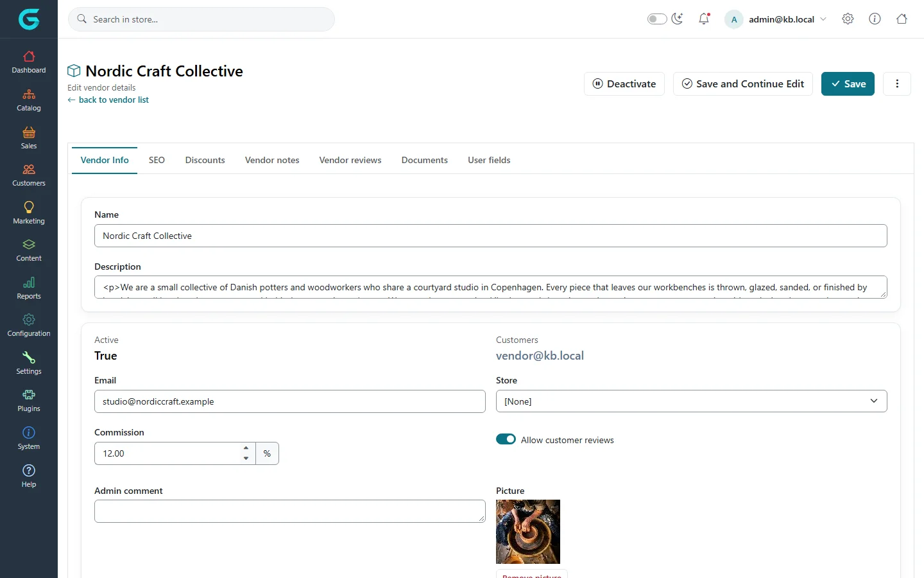Open the vendor@kb.local customer link
The image size is (924, 578).
click(540, 356)
